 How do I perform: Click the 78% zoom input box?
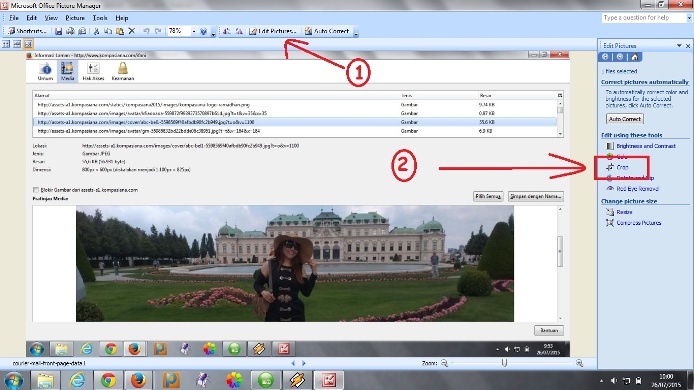click(179, 31)
